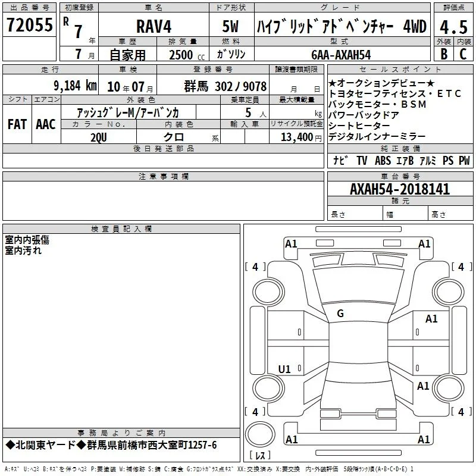The width and height of the screenshot is (476, 476).
Task: Click the U1 dent mark on diagram
Action: click(284, 369)
